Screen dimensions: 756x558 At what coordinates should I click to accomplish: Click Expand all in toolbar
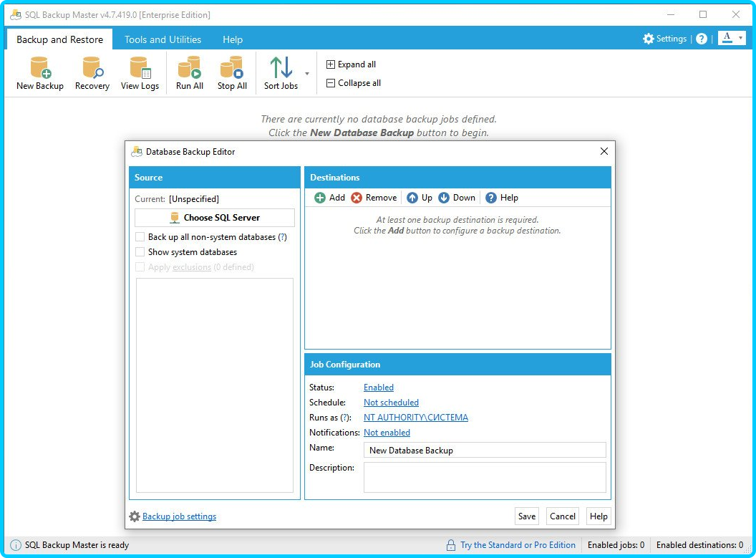tap(351, 64)
